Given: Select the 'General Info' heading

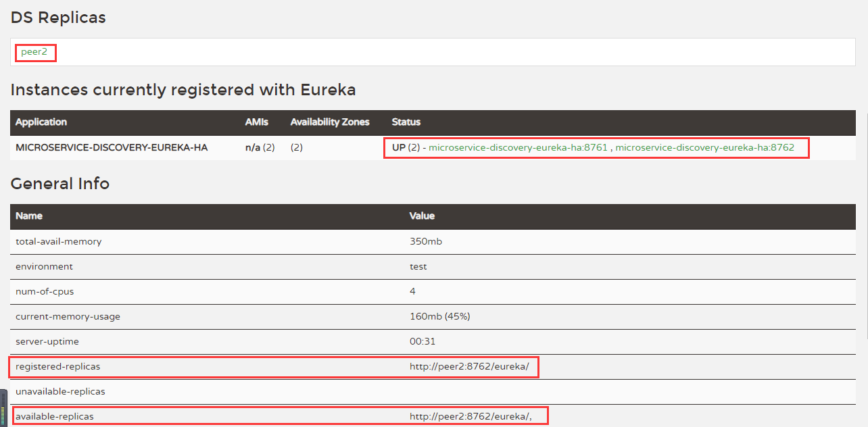Looking at the screenshot, I should [60, 183].
